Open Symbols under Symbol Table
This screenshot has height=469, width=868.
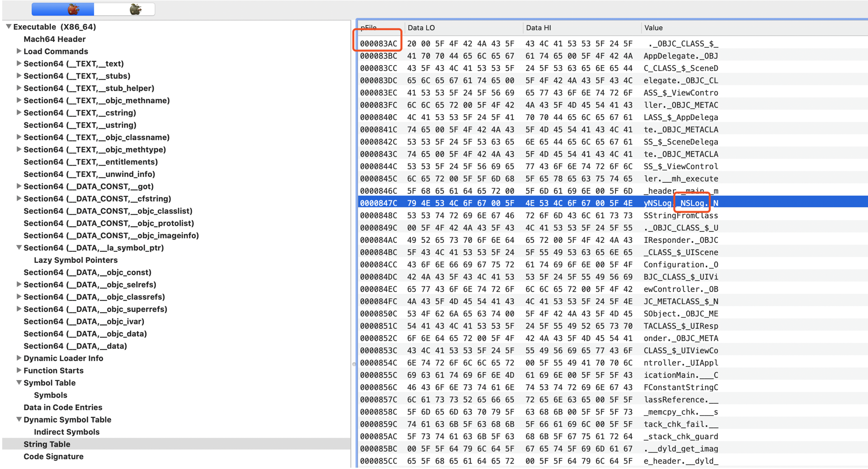(50, 395)
